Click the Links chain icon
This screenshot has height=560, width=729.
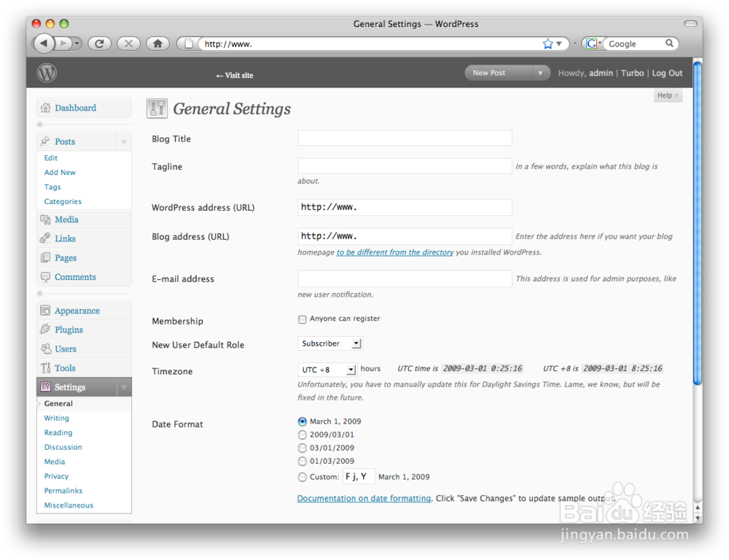pyautogui.click(x=45, y=238)
